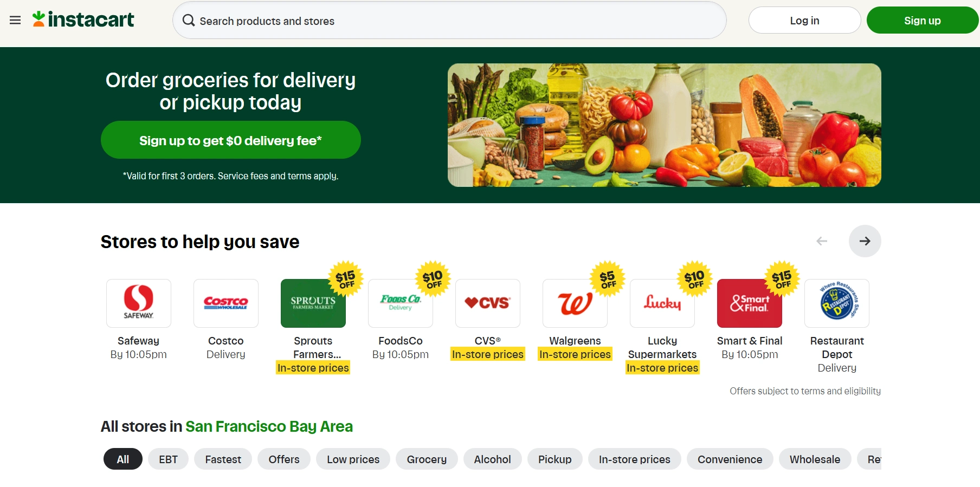Open the hamburger menu icon
Viewport: 980px width, 487px height.
tap(15, 20)
